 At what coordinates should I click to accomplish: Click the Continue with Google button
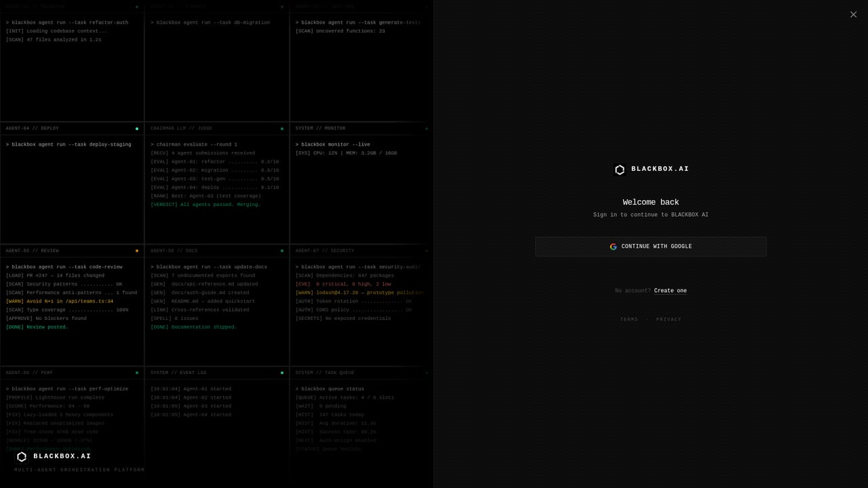[x=651, y=247]
